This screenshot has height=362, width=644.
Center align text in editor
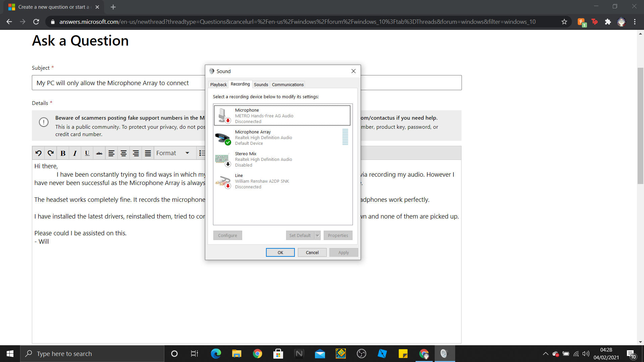(123, 153)
